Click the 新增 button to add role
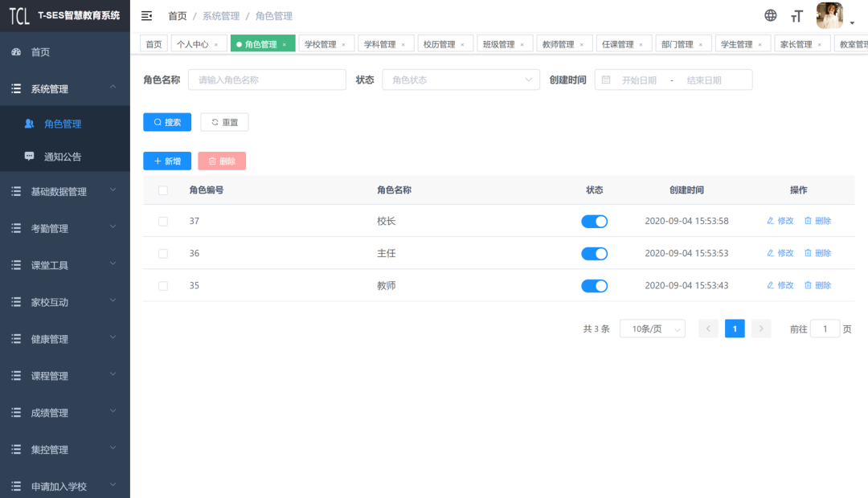Image resolution: width=868 pixels, height=498 pixels. point(167,161)
